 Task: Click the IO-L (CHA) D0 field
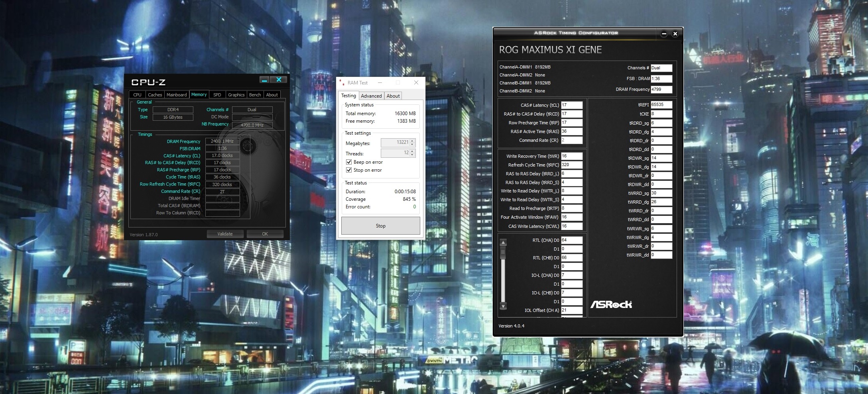pos(572,275)
